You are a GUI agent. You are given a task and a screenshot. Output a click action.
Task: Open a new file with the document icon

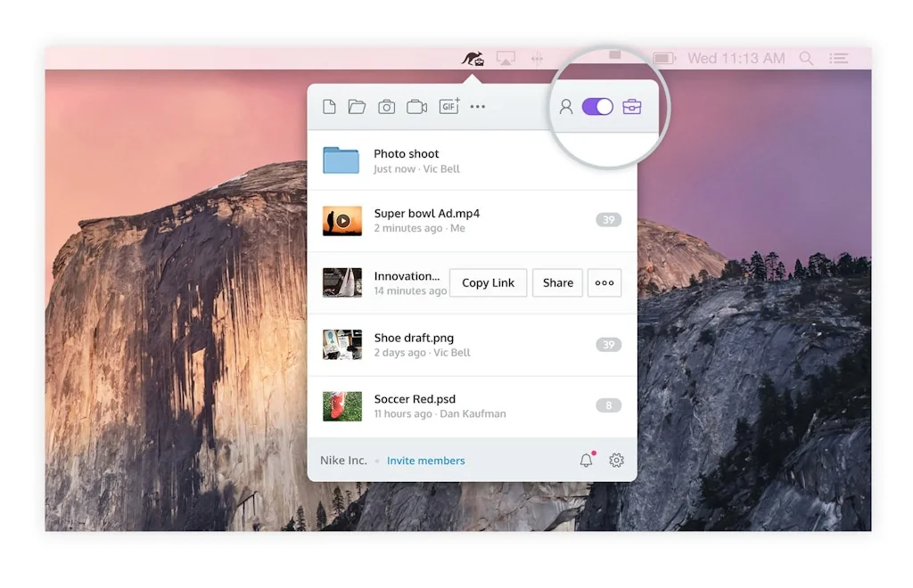pyautogui.click(x=328, y=106)
